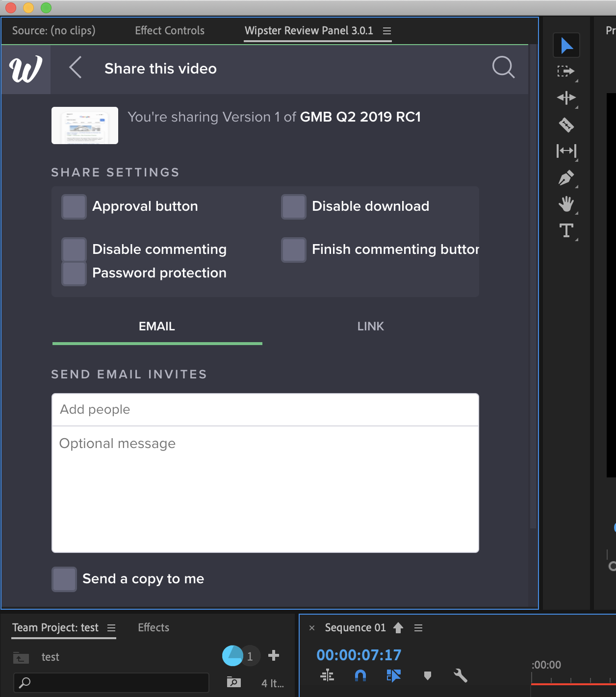Select the Hand tool
The image size is (616, 697).
[566, 204]
